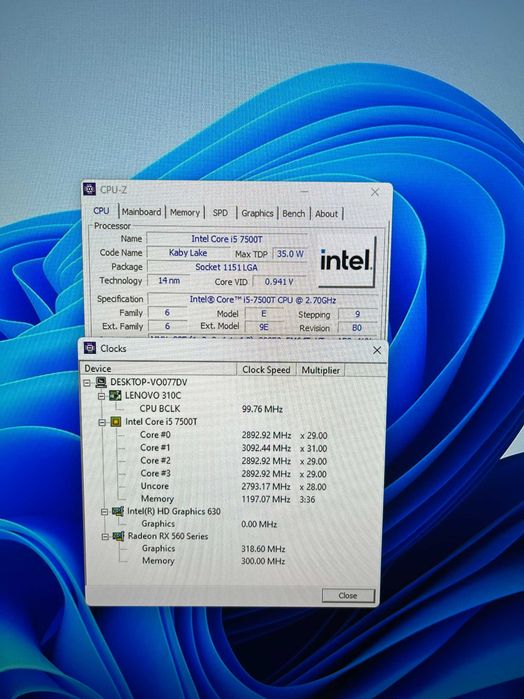Click the Socket 1151 LGA Package field
The width and height of the screenshot is (524, 699).
[227, 267]
